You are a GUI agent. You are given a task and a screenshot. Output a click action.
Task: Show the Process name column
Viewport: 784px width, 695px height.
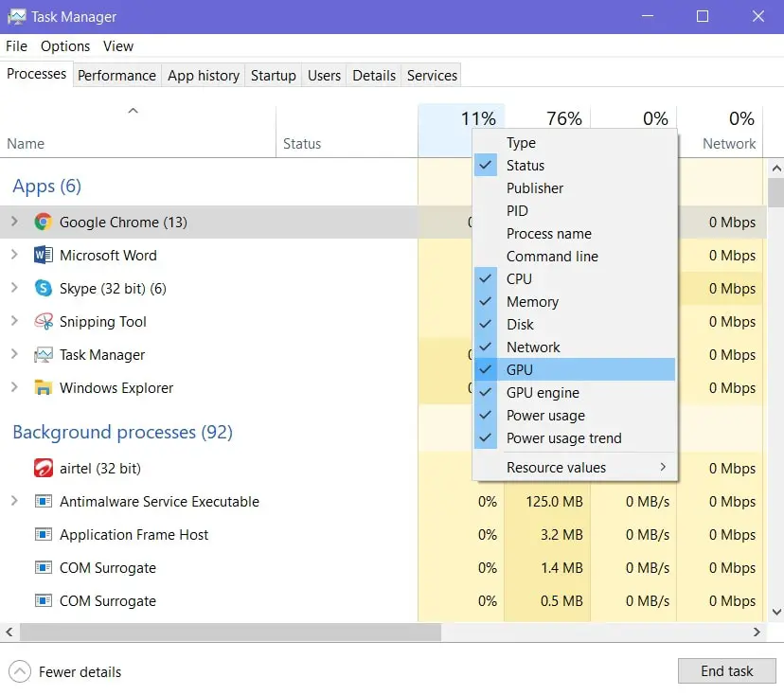575,234
